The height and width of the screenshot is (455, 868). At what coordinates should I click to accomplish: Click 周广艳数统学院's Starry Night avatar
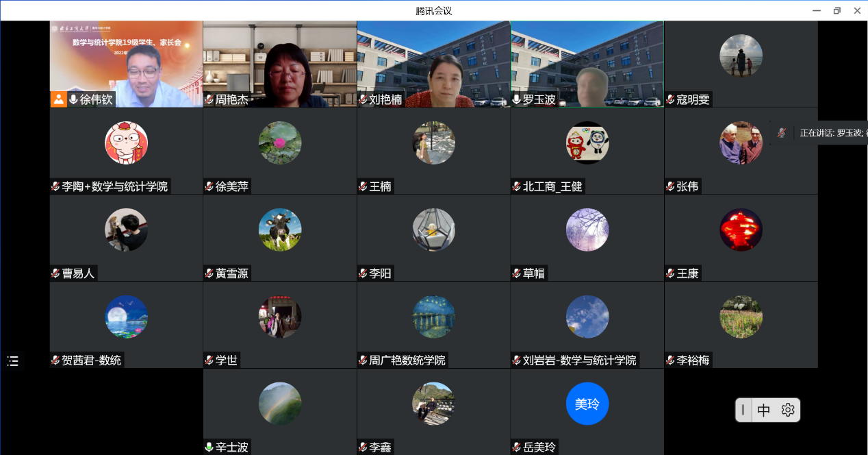pos(433,317)
